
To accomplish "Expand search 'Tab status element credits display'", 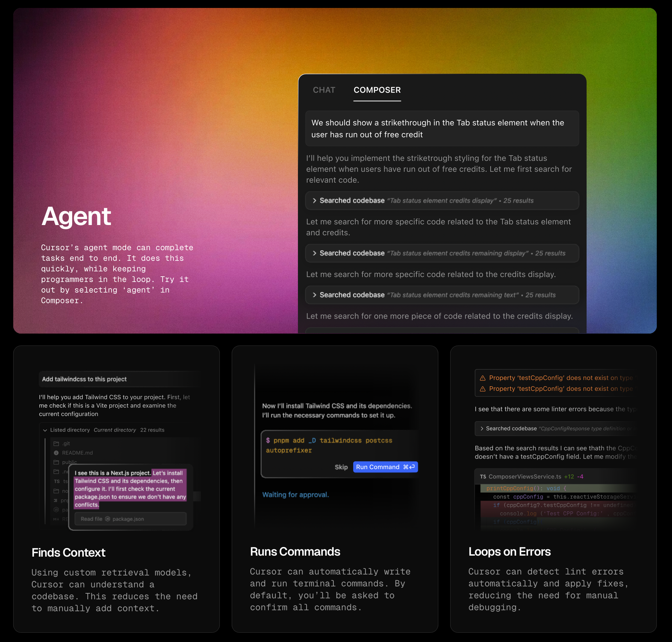I will click(x=442, y=201).
